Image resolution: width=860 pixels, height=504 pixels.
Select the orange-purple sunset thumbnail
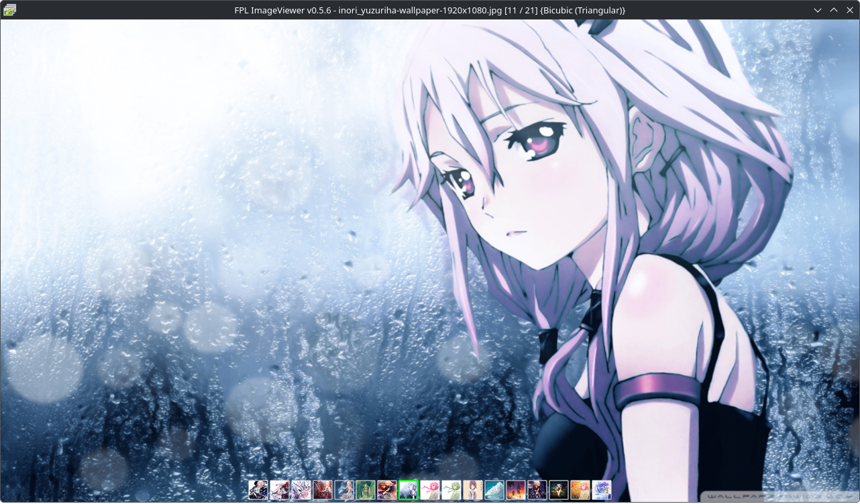[x=516, y=490]
